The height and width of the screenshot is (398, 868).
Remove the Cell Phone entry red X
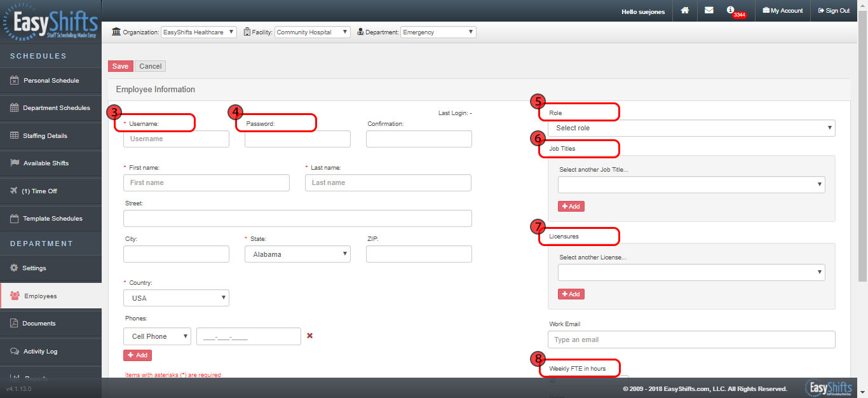pyautogui.click(x=310, y=336)
